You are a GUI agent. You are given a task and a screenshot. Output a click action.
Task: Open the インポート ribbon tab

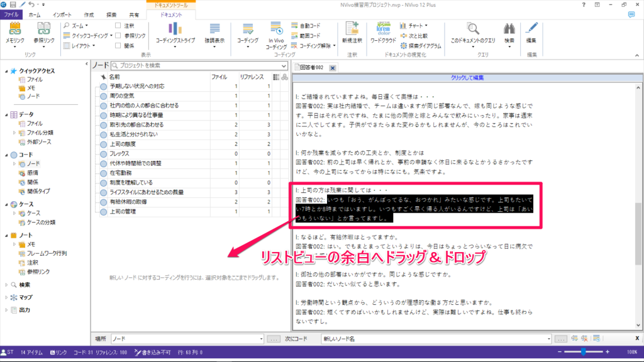click(x=62, y=13)
